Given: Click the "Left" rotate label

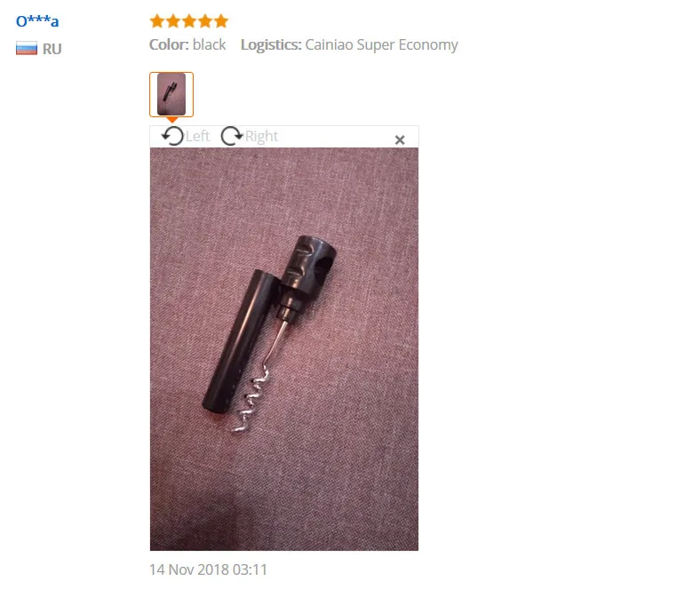Looking at the screenshot, I should point(197,136).
